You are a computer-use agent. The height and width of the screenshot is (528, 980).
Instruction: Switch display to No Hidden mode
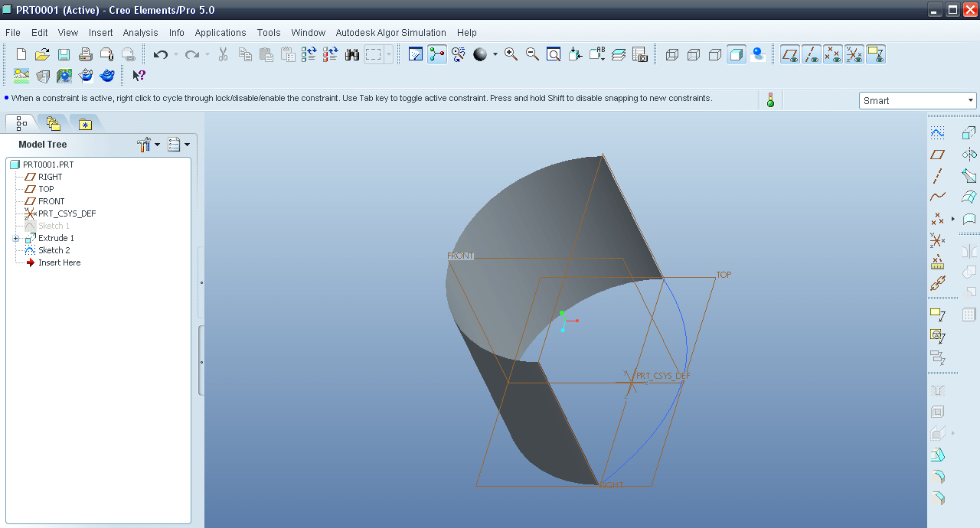click(x=715, y=54)
